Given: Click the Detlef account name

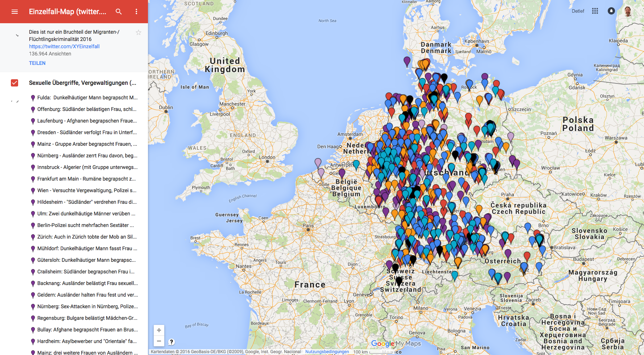Looking at the screenshot, I should tap(578, 11).
